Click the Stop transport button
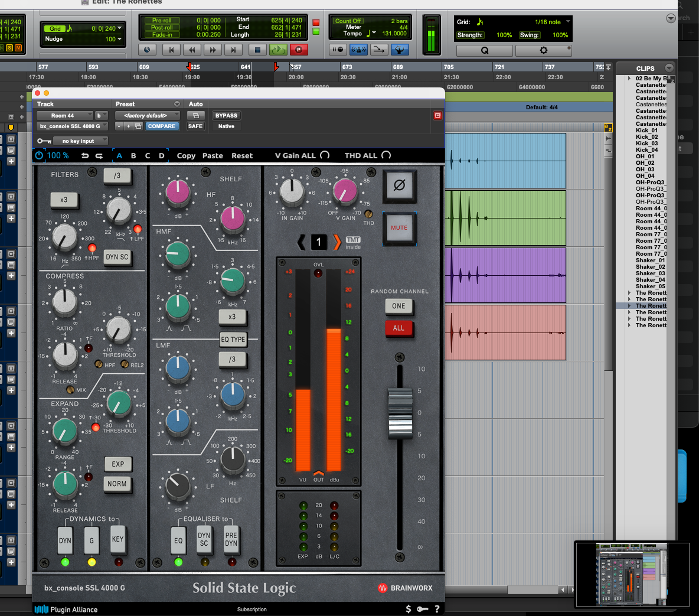699x616 pixels. click(257, 50)
